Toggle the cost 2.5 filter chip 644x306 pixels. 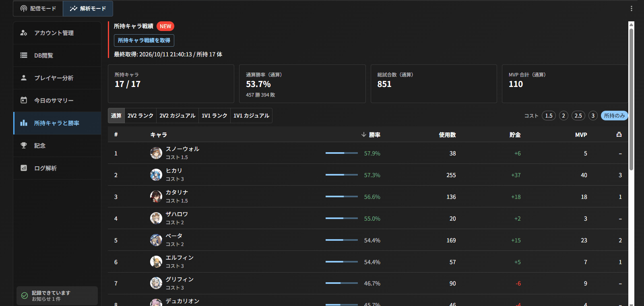578,116
